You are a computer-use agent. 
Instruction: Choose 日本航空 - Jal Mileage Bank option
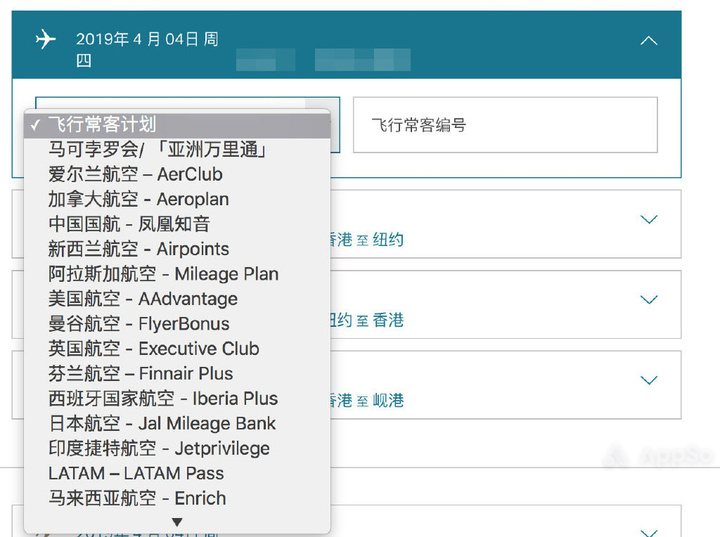pyautogui.click(x=177, y=424)
